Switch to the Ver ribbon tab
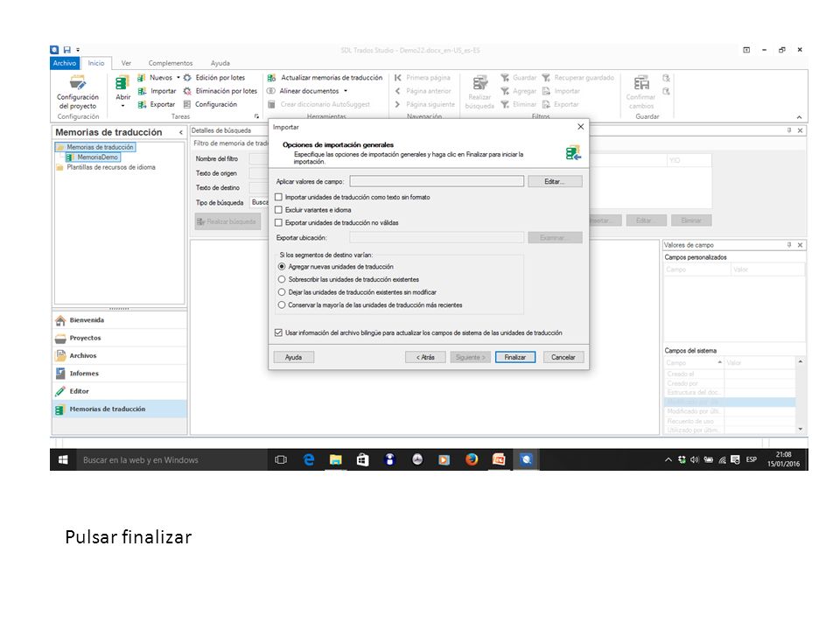Viewport: 840px width, 630px height. (x=126, y=63)
